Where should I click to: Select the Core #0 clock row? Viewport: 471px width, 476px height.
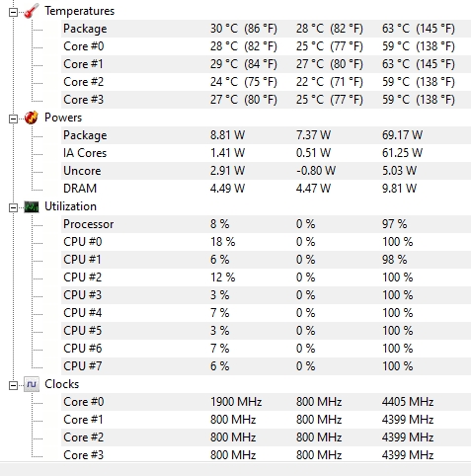(266, 402)
